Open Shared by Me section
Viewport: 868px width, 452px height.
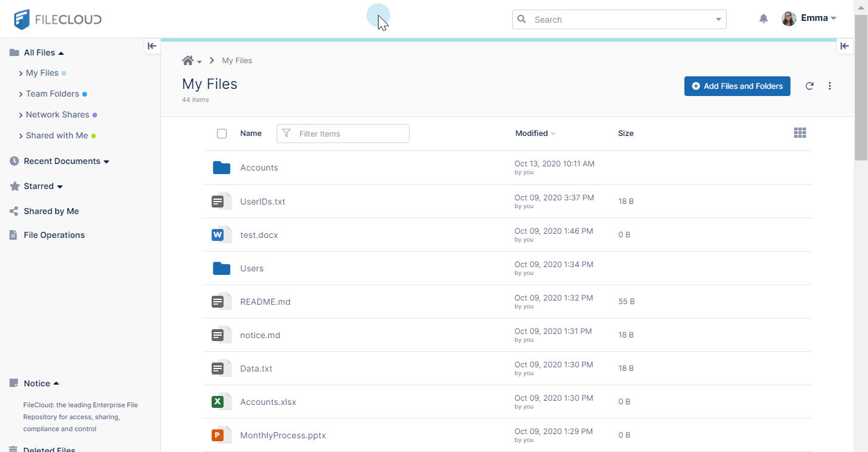click(x=51, y=211)
